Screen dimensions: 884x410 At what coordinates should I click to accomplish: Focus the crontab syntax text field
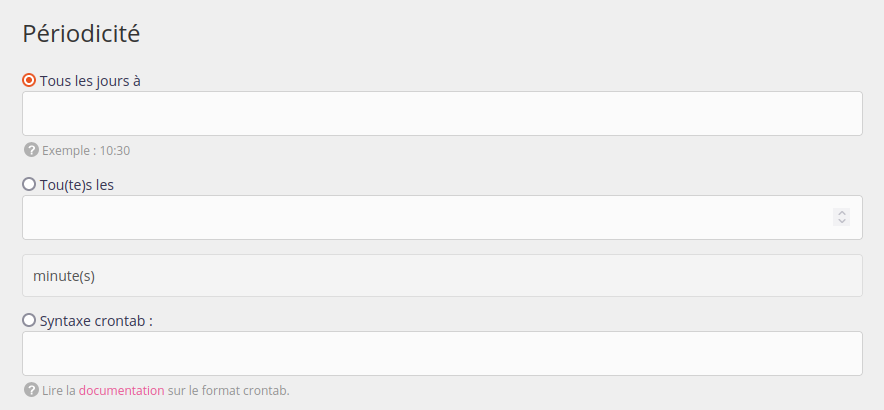(x=442, y=354)
